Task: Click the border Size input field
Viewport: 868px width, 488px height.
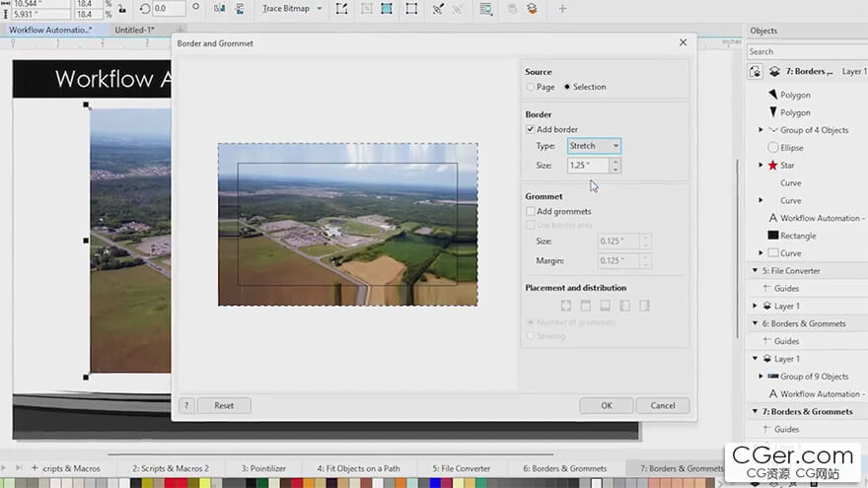Action: click(x=588, y=166)
